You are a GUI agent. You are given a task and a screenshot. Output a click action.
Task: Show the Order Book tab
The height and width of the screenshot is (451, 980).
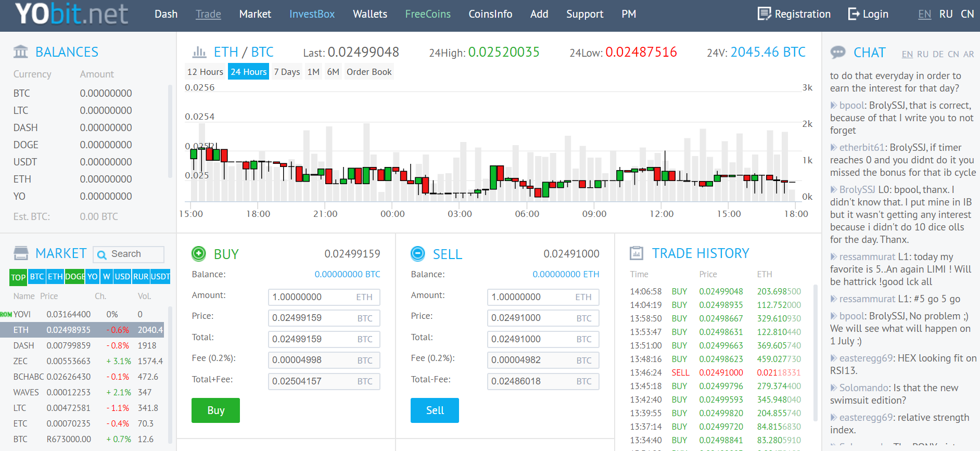(x=369, y=72)
